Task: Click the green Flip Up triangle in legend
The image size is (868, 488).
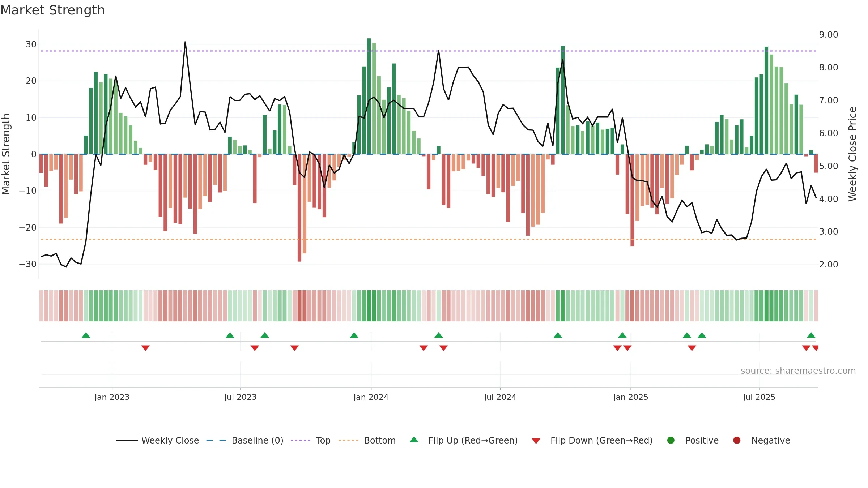Action: tap(414, 440)
